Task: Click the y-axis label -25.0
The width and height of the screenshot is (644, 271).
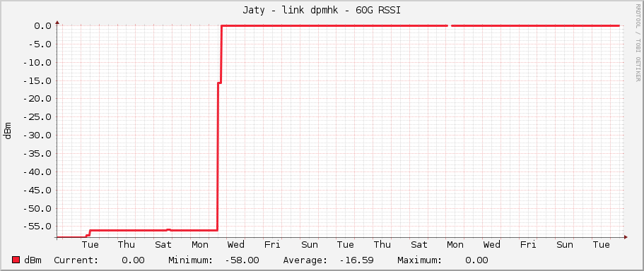Action: click(37, 117)
